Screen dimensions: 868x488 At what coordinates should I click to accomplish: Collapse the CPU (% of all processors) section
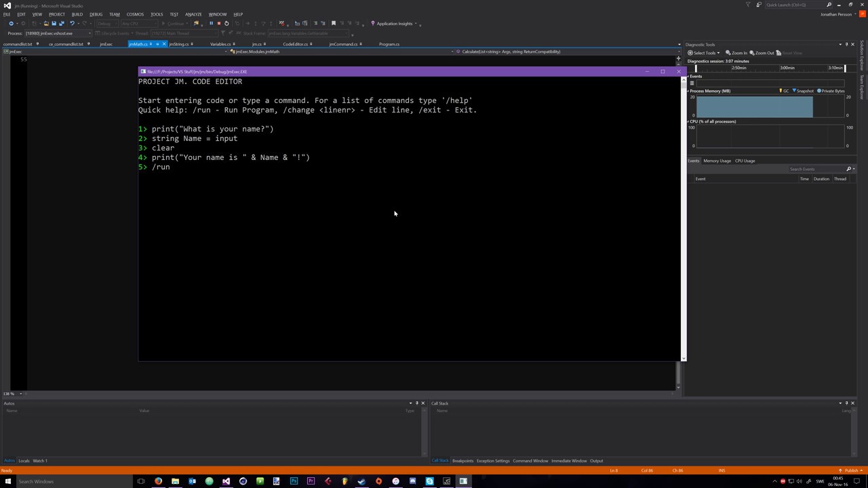pyautogui.click(x=688, y=121)
